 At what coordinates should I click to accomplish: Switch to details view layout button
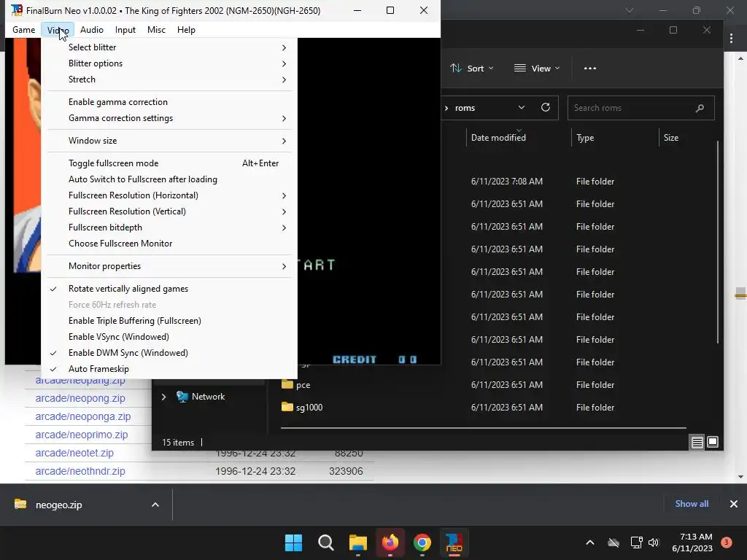coord(697,443)
